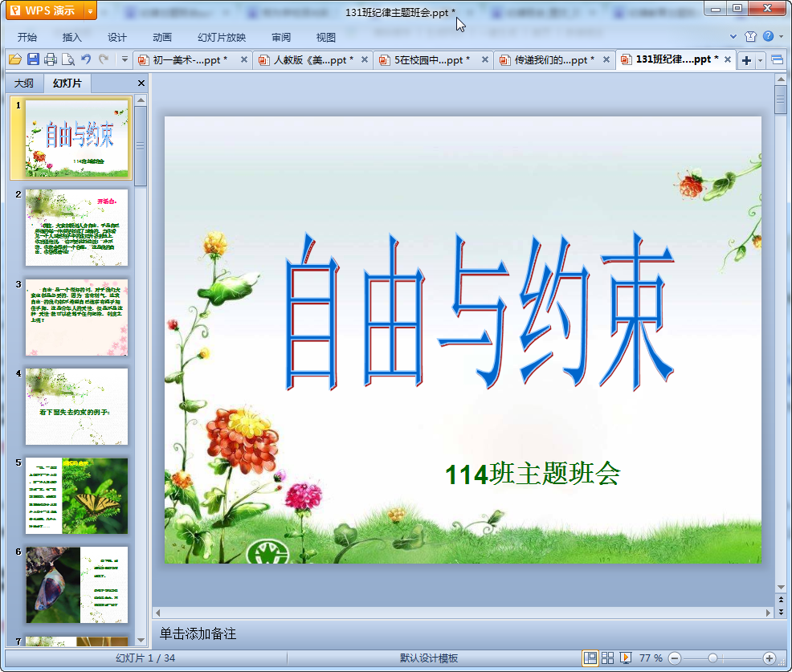Click the 114班主题班会 subtitle text
Viewport: 792px width, 672px height.
coord(533,474)
